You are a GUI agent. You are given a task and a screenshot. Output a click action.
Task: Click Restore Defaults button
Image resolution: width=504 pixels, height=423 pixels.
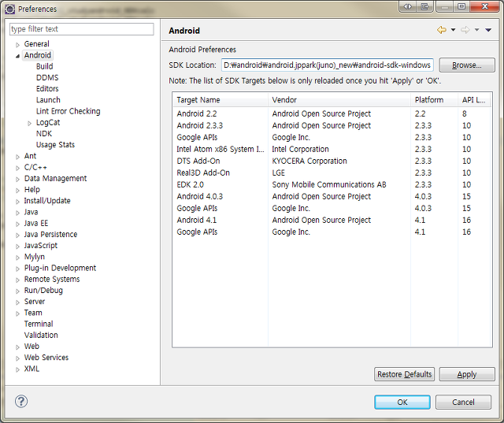click(404, 374)
